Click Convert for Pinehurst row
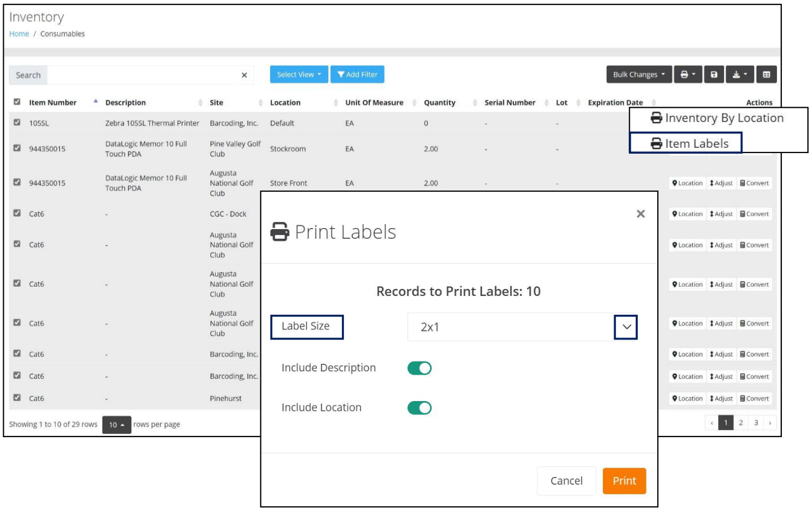This screenshot has width=812, height=511. tap(754, 398)
